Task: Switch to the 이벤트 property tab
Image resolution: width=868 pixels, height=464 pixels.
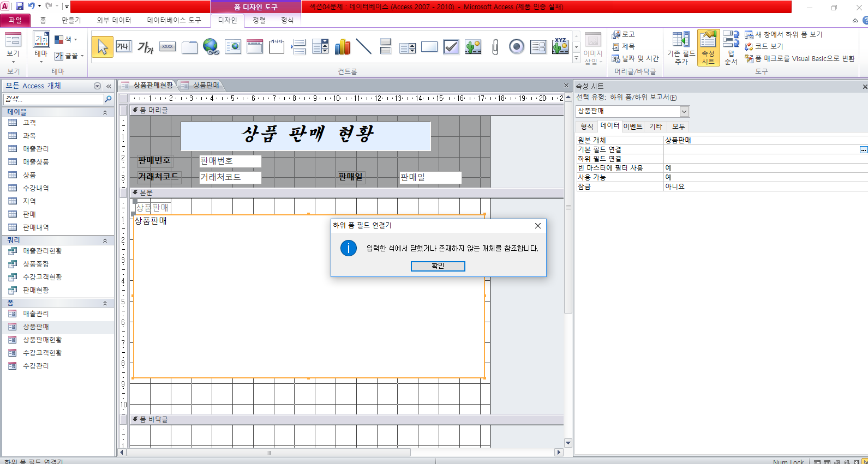Action: pyautogui.click(x=632, y=126)
